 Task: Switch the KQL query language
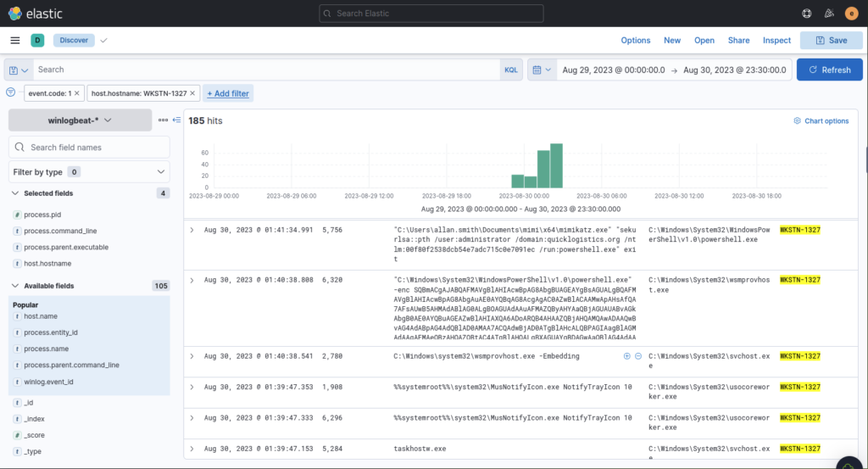[x=511, y=70]
